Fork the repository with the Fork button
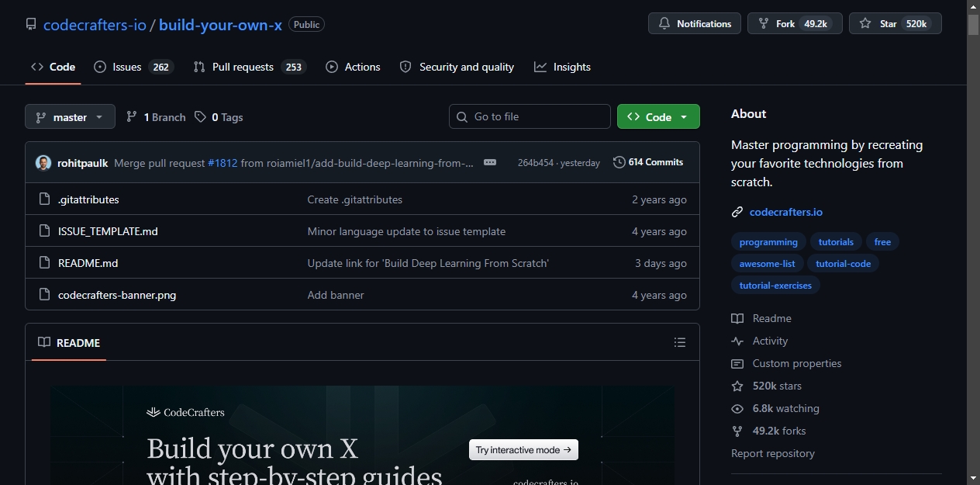The height and width of the screenshot is (485, 980). pyautogui.click(x=793, y=23)
